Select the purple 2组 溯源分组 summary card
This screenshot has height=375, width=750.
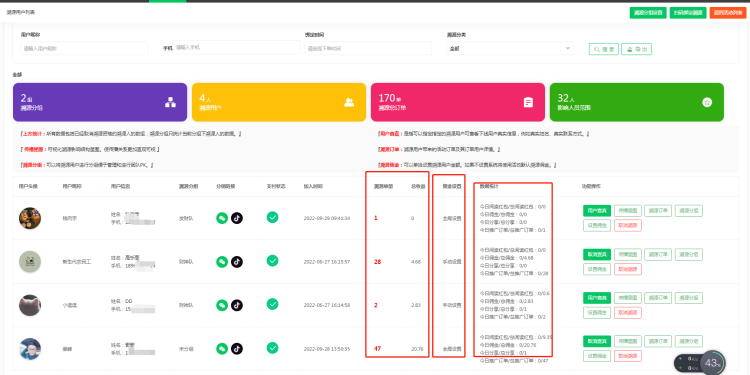100,102
